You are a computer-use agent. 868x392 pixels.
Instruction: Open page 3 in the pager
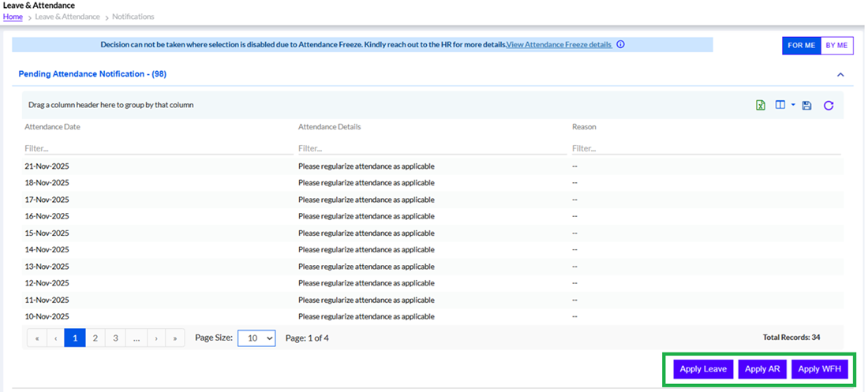(115, 338)
